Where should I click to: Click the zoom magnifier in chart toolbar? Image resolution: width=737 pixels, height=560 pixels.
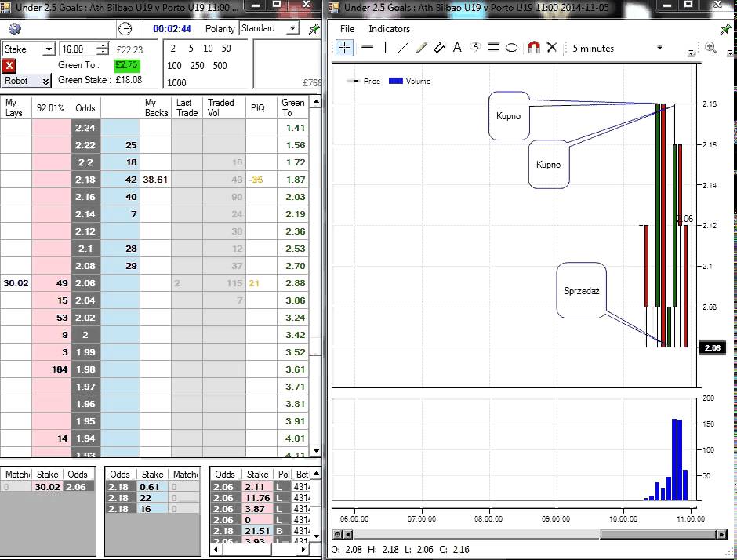(710, 48)
